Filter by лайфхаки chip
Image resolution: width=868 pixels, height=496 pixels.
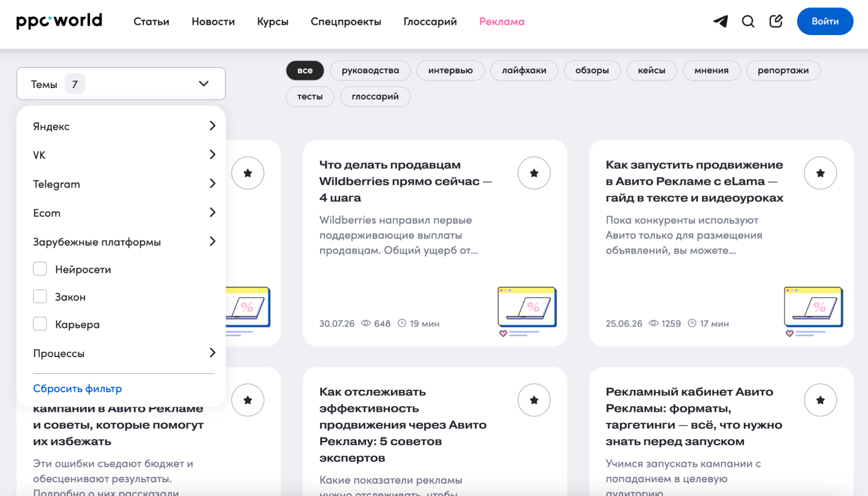click(524, 70)
